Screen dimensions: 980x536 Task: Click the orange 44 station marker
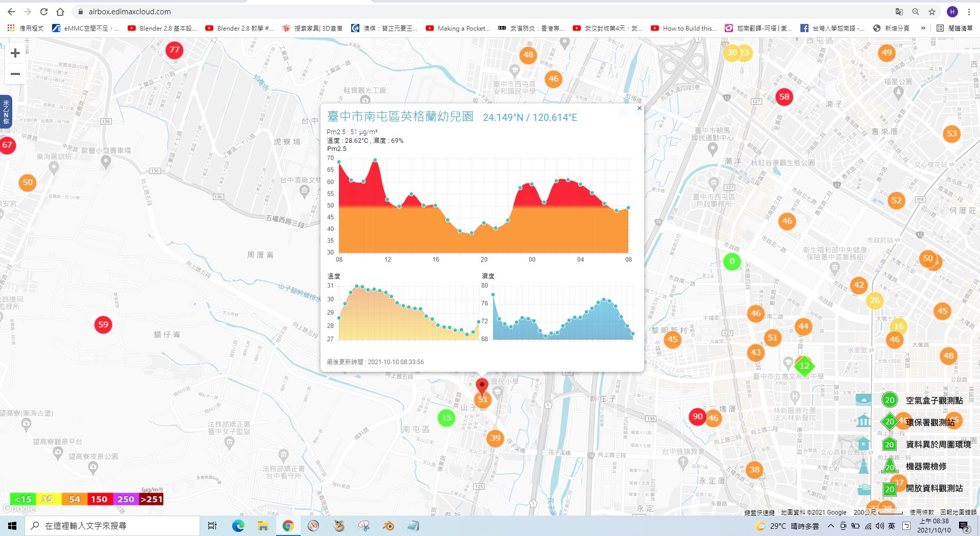coord(803,326)
